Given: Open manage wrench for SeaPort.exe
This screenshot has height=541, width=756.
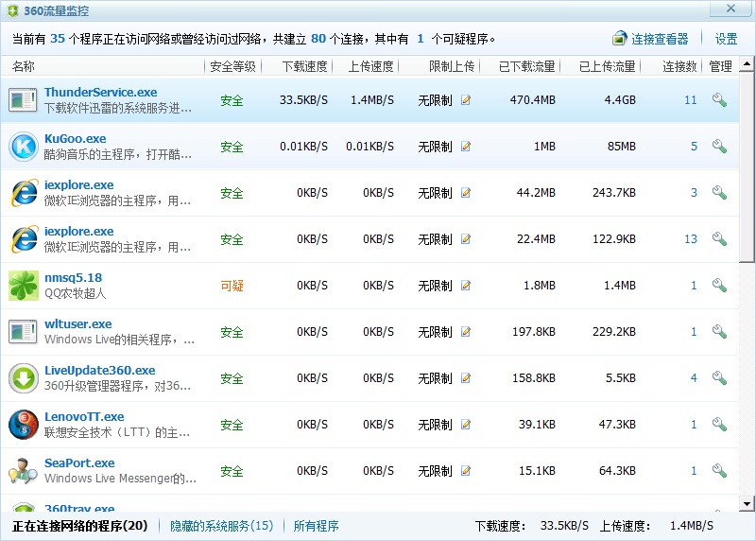Looking at the screenshot, I should coord(719,471).
